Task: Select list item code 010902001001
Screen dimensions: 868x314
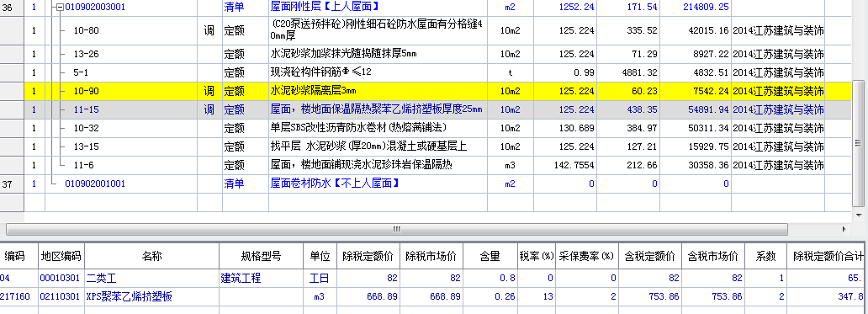Action: point(95,184)
